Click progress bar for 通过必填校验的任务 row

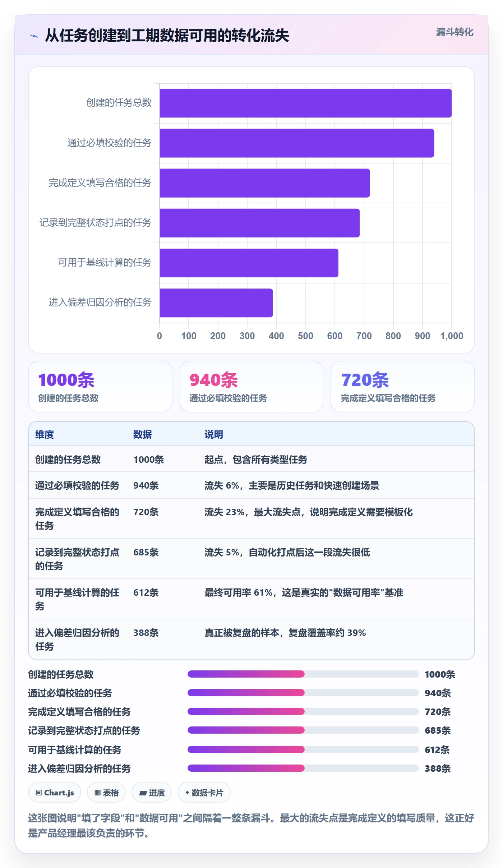tap(303, 693)
